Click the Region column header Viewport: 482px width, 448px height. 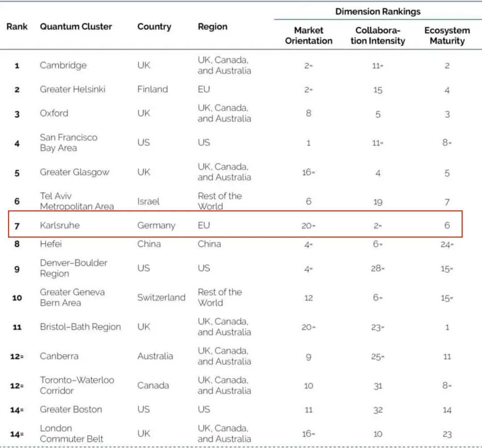pyautogui.click(x=212, y=27)
